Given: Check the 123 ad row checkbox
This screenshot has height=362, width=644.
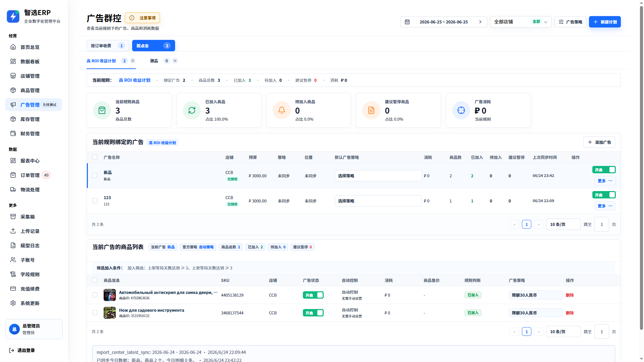Looking at the screenshot, I should (95, 201).
